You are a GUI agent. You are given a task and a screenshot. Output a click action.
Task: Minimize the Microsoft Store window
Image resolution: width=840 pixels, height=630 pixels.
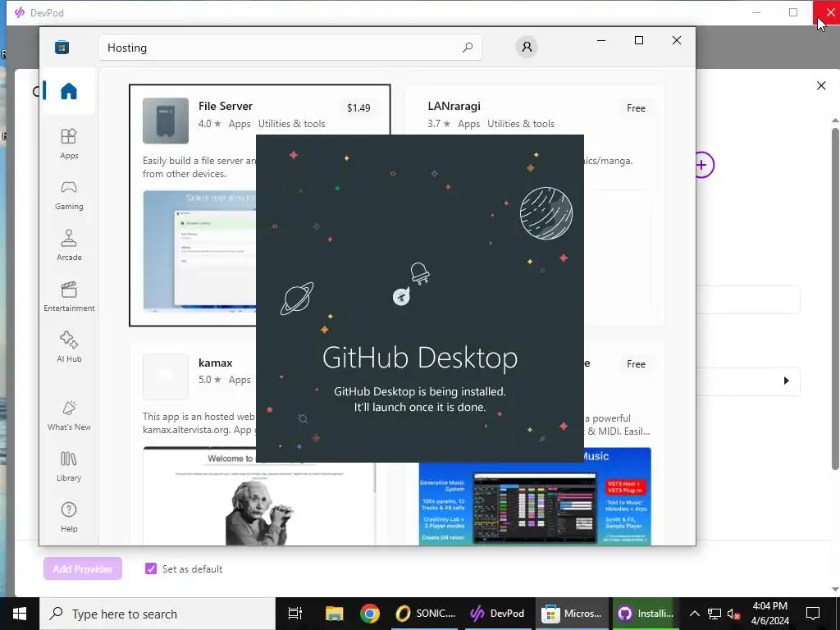(x=601, y=40)
